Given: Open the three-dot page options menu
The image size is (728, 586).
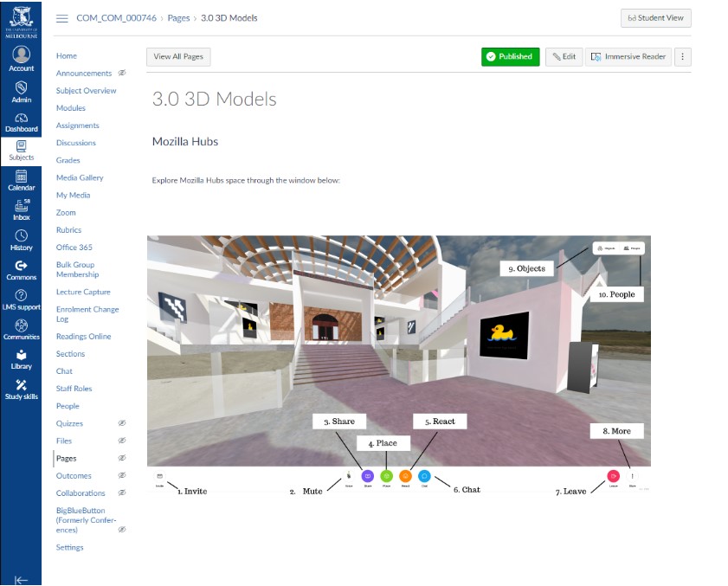Looking at the screenshot, I should [x=682, y=56].
